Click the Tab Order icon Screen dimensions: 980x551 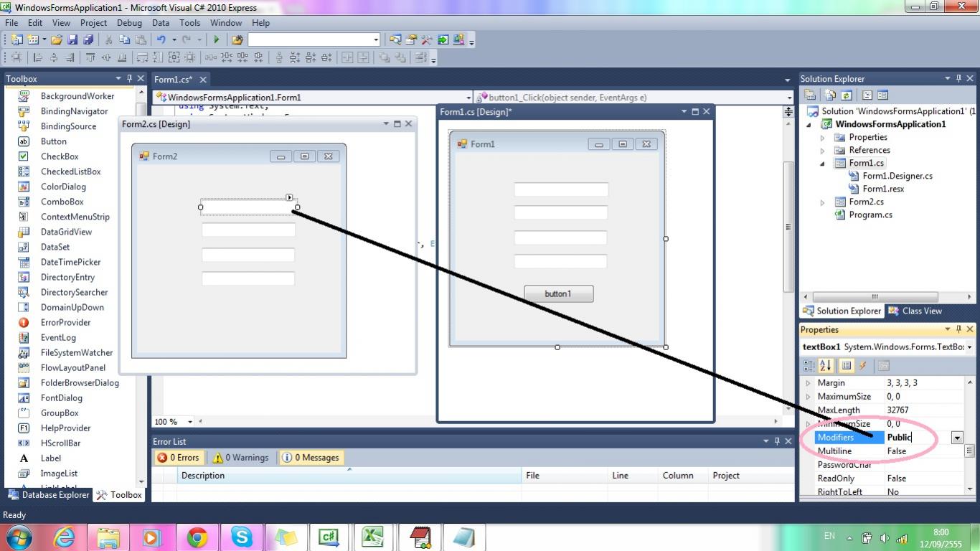420,57
